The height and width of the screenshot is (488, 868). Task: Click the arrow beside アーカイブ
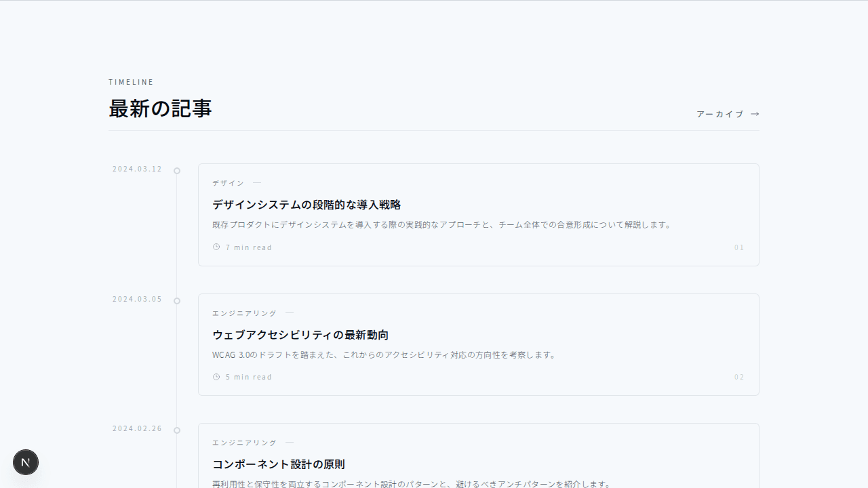(755, 114)
